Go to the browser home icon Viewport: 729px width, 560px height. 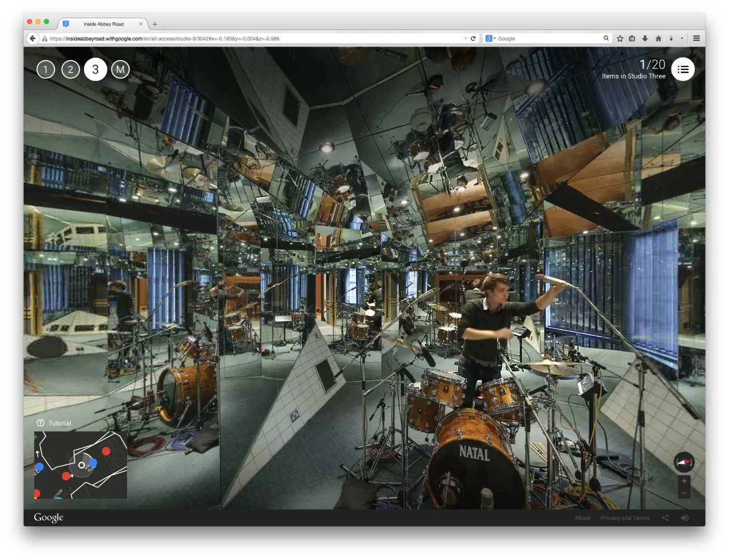point(658,38)
